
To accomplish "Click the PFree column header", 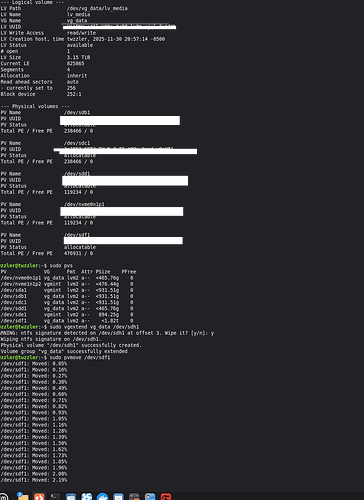I will tap(129, 272).
